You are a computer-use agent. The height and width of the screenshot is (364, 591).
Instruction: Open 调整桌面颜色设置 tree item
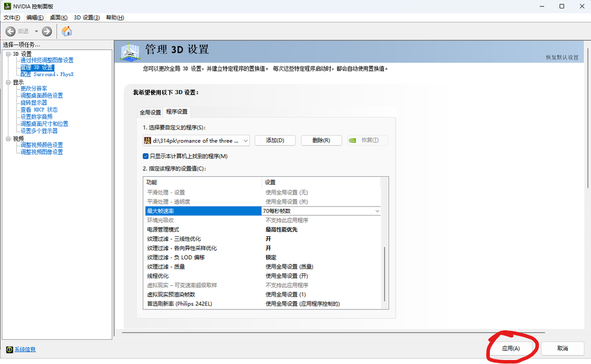click(42, 96)
